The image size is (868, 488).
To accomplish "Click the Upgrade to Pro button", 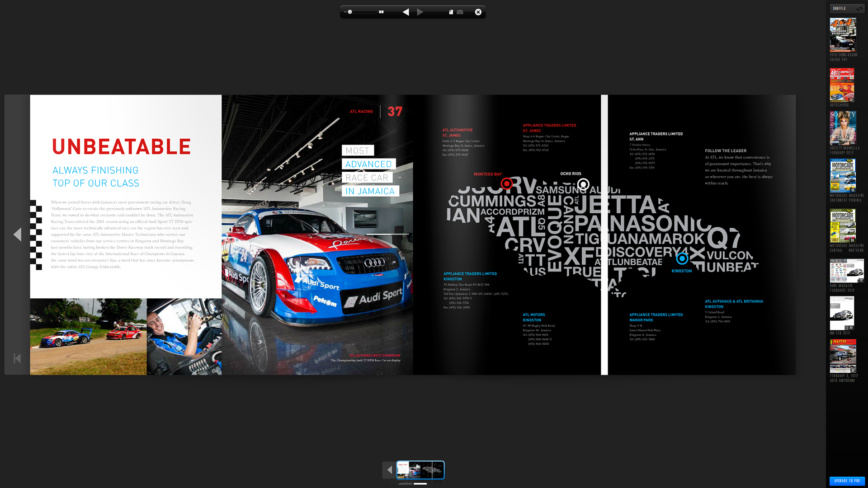I will [847, 481].
